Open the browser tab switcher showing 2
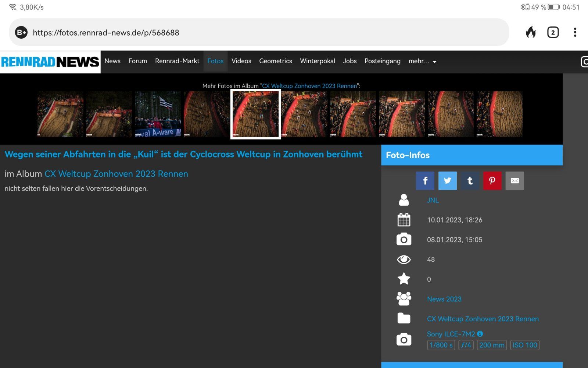 pyautogui.click(x=553, y=32)
